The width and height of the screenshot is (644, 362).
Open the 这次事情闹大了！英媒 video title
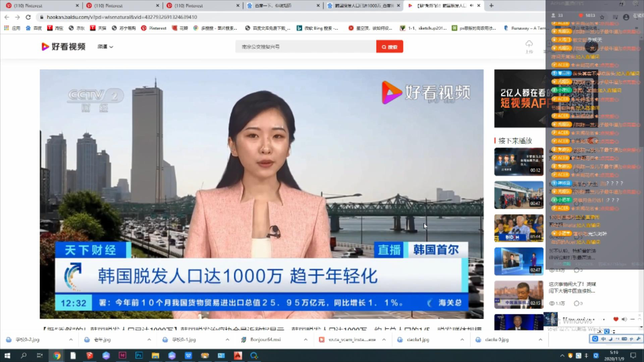(x=572, y=287)
